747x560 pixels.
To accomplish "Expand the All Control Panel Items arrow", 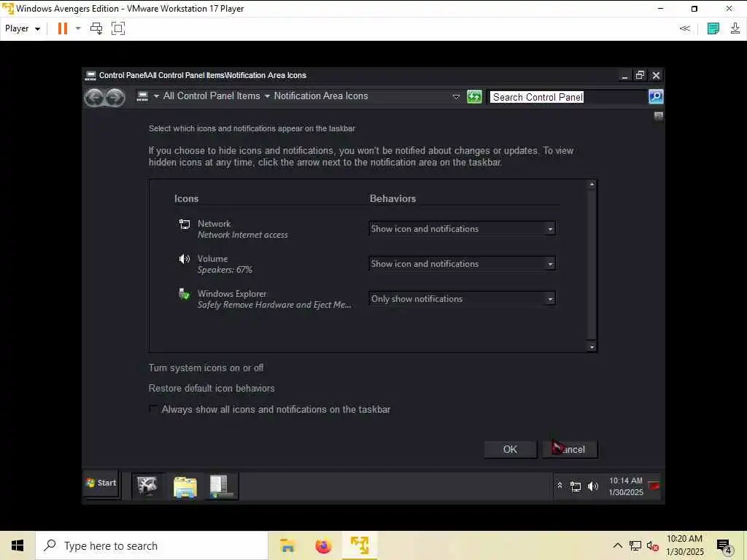I will click(267, 96).
